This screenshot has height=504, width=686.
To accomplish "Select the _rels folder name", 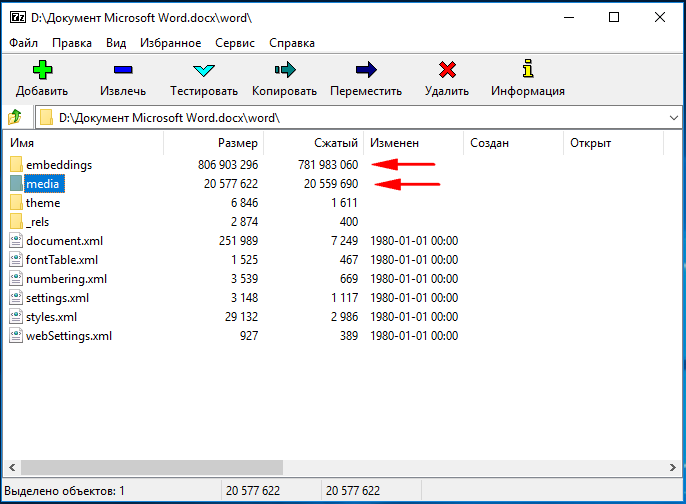I will pyautogui.click(x=38, y=222).
